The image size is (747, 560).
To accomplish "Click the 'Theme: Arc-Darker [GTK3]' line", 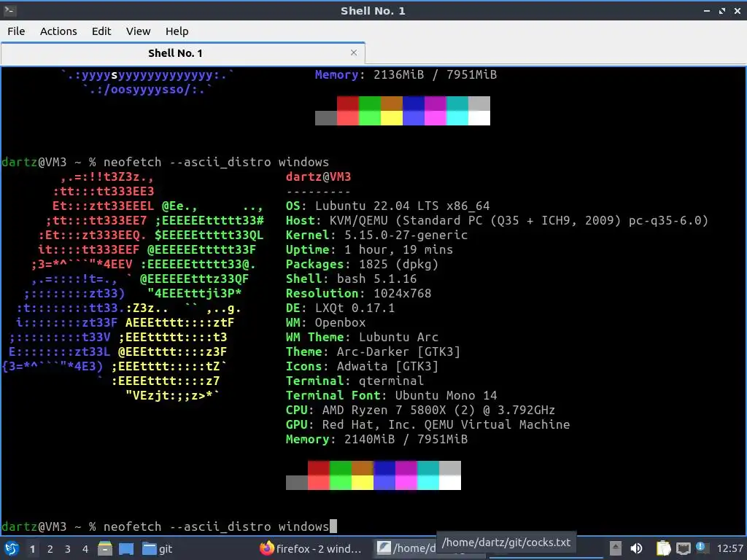I will tap(373, 352).
